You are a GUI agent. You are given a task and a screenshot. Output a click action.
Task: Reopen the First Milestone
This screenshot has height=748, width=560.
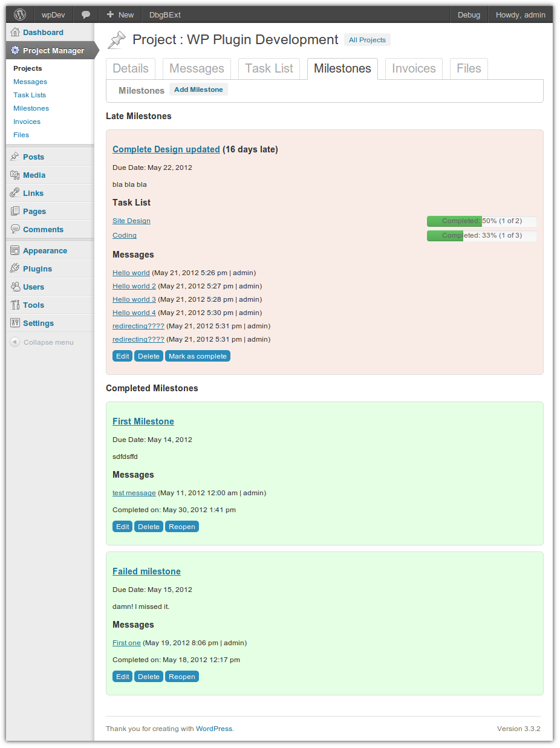click(181, 527)
